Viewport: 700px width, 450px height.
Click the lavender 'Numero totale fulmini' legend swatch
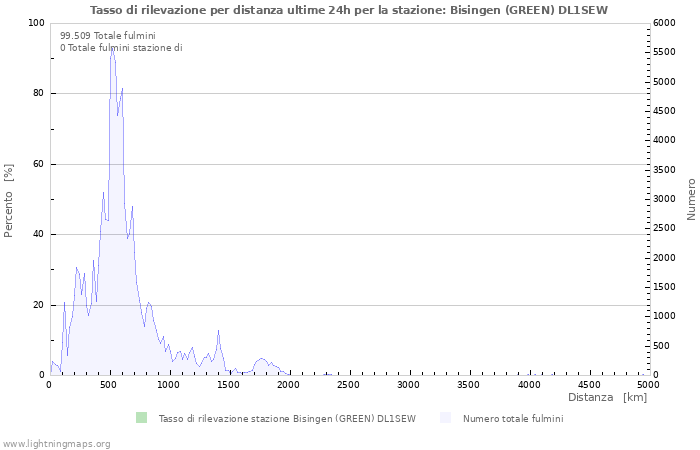click(446, 418)
